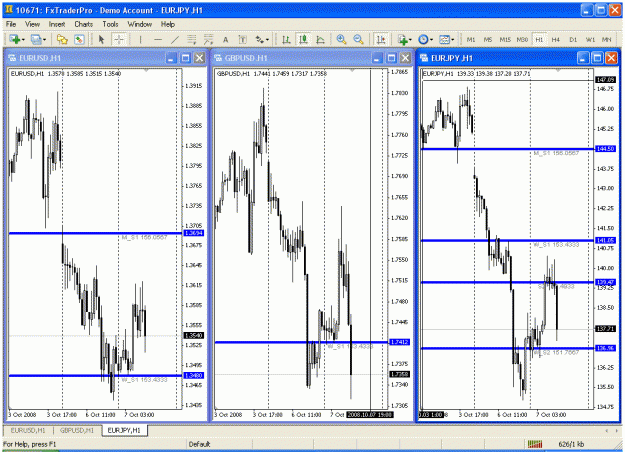Viewport: 625px width, 452px height.
Task: Open the Periods clock dropdown arrow
Action: coord(432,40)
